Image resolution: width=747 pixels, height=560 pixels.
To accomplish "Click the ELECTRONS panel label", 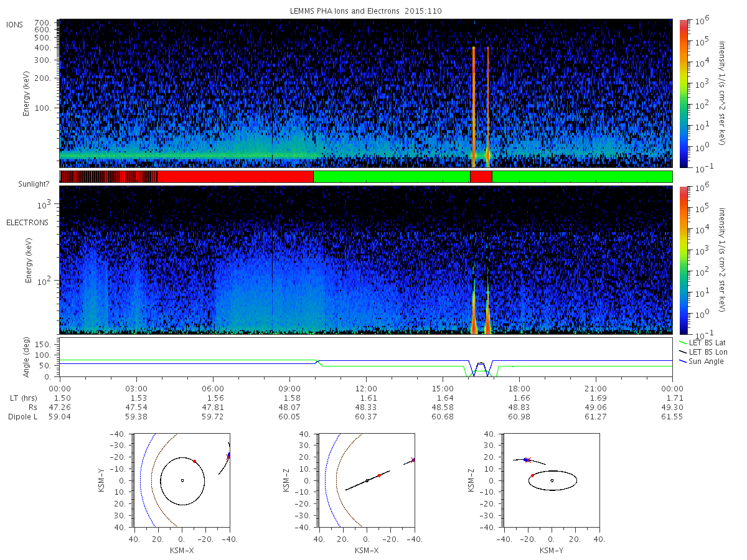I will (27, 222).
